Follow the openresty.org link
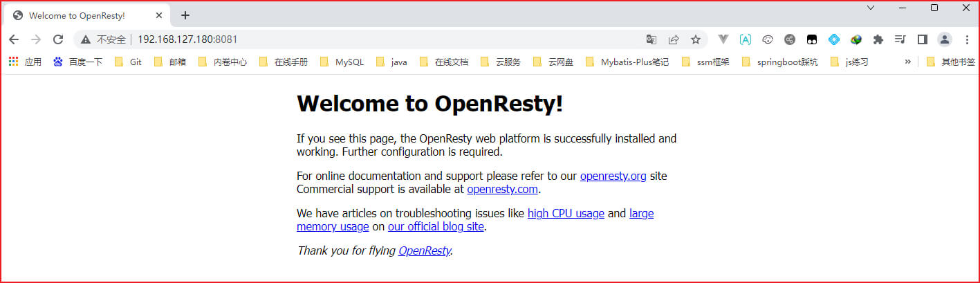Image resolution: width=980 pixels, height=283 pixels. [x=613, y=176]
